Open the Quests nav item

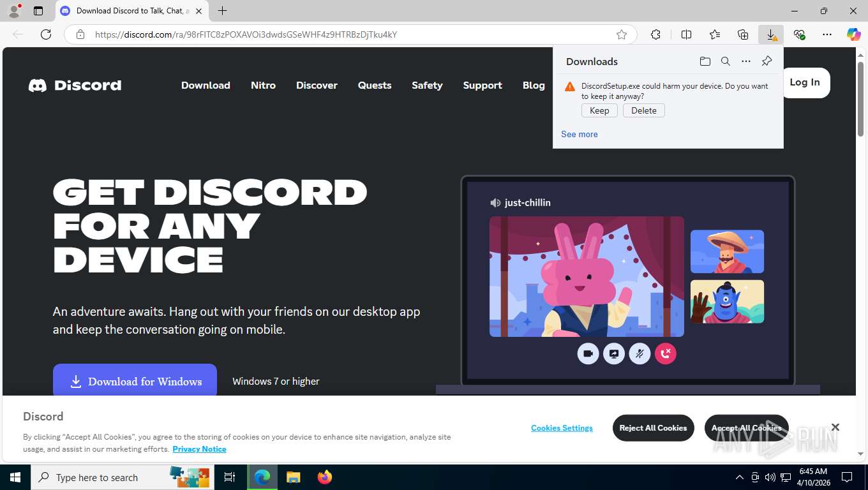(375, 85)
